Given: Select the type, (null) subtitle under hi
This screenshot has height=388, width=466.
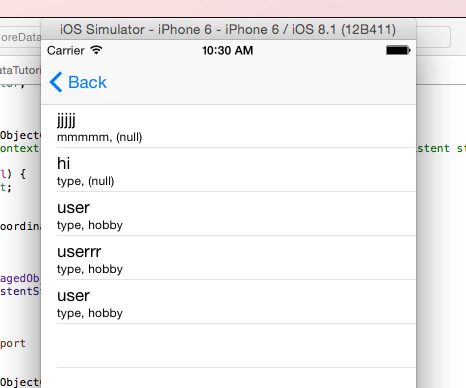Looking at the screenshot, I should click(x=86, y=181).
